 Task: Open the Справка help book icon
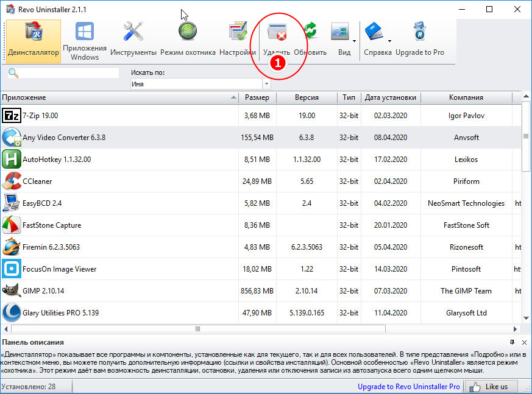click(x=374, y=32)
